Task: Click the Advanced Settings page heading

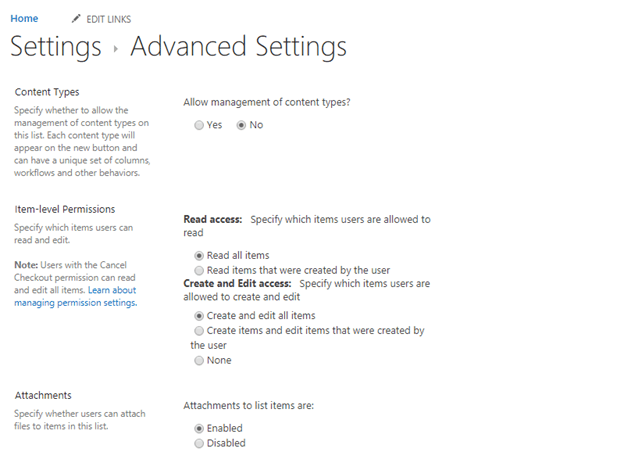Action: tap(238, 47)
